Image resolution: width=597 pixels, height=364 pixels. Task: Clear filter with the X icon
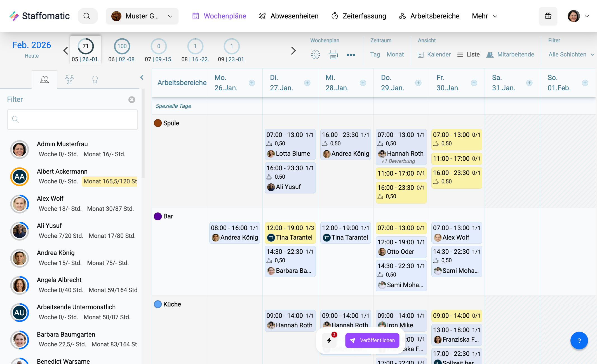[x=132, y=100]
